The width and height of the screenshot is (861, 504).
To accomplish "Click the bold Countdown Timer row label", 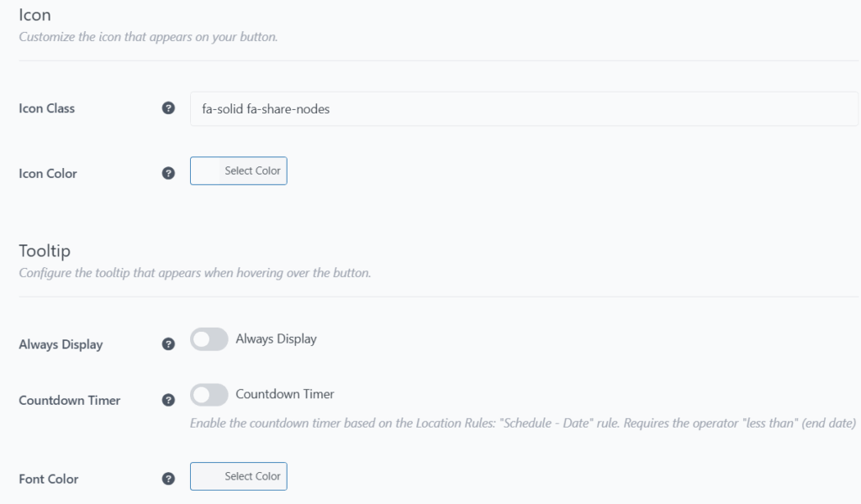I will point(70,401).
